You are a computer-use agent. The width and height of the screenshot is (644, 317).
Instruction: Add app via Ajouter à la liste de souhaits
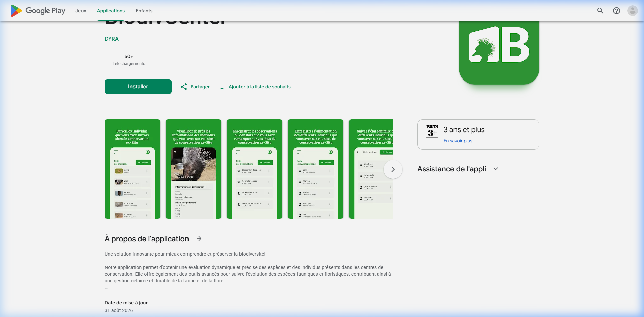[x=260, y=87]
